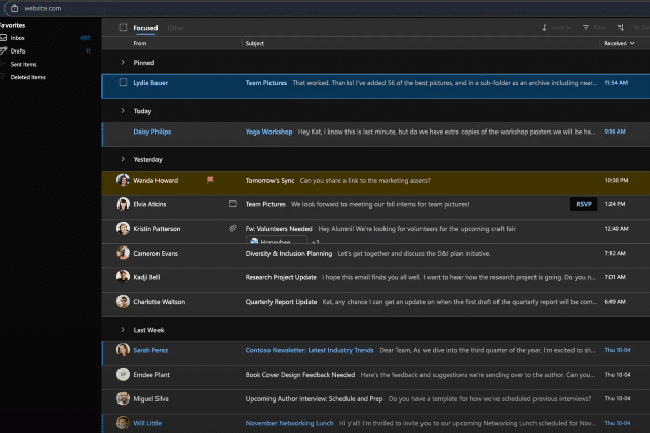
Task: Click the flag icon on Wanda Howard's email
Action: pyautogui.click(x=210, y=180)
